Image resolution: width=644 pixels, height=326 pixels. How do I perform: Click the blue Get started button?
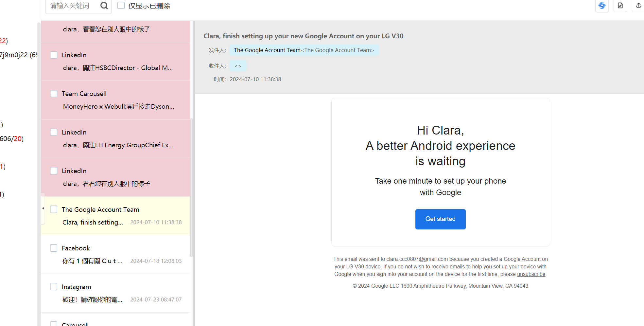click(440, 219)
